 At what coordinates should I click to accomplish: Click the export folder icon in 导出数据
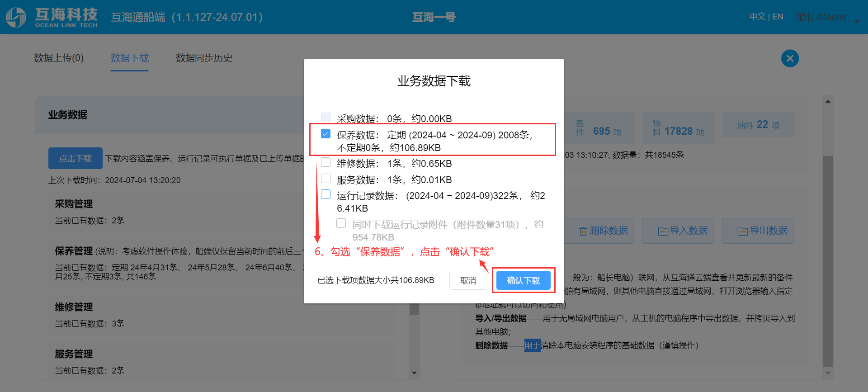click(743, 231)
